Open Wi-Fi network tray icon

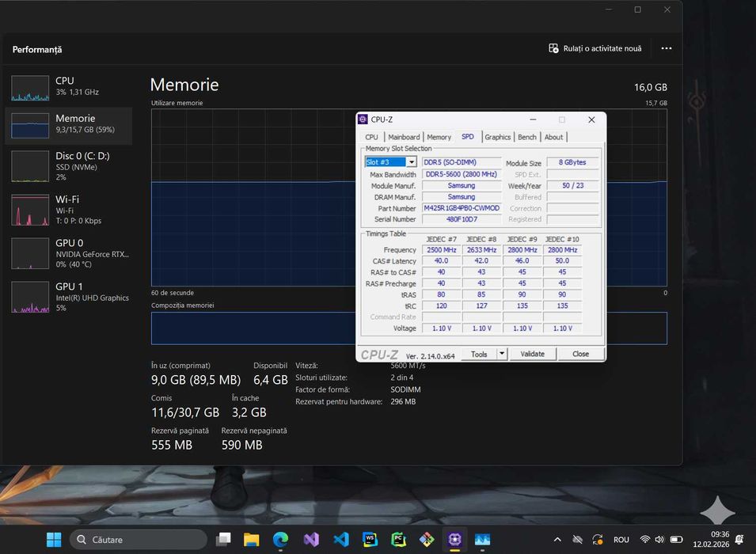point(644,540)
